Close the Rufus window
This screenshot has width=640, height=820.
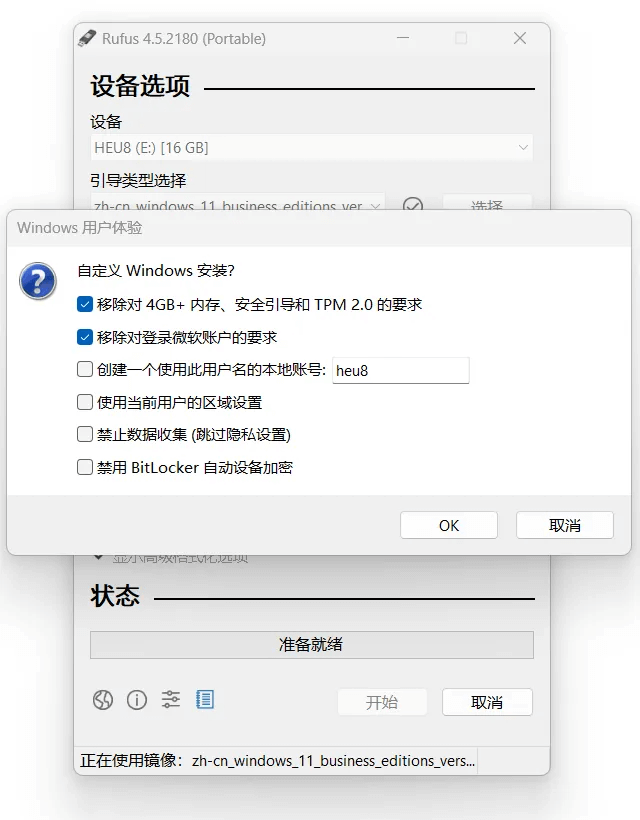pyautogui.click(x=520, y=38)
